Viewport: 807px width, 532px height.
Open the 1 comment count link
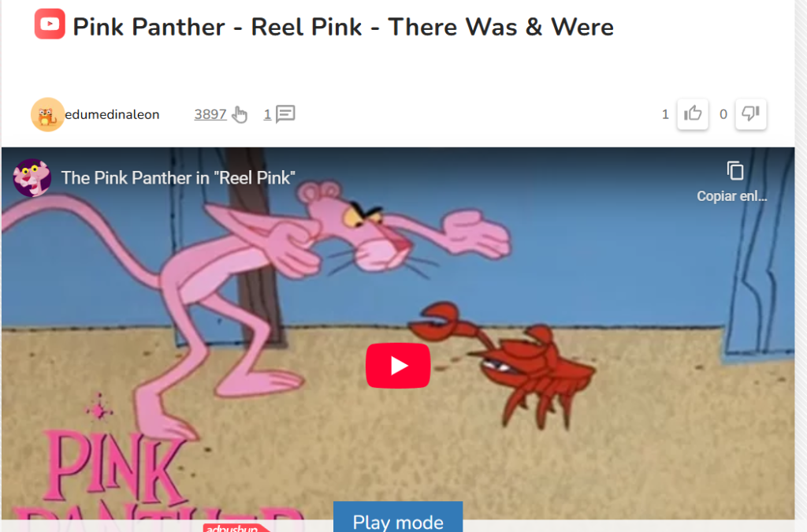267,114
